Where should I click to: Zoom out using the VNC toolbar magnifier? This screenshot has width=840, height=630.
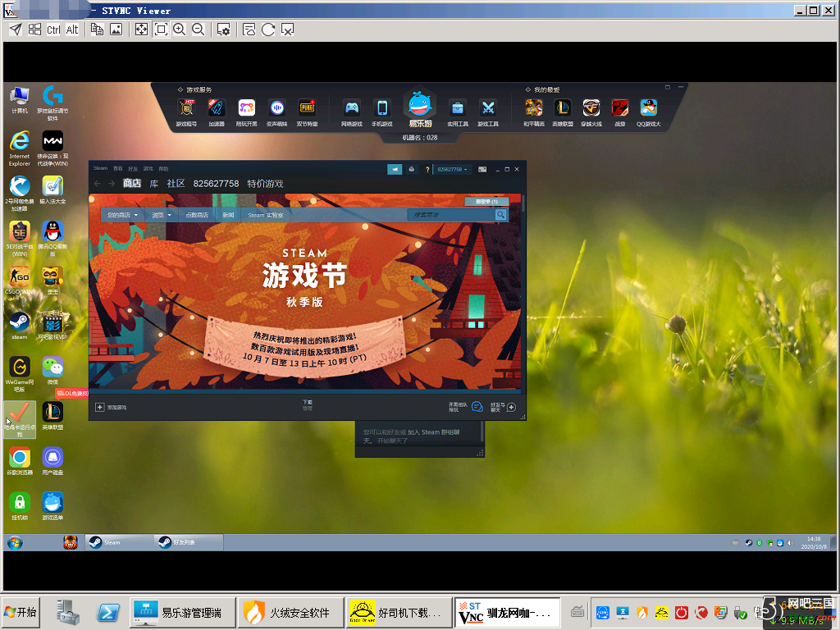click(199, 30)
